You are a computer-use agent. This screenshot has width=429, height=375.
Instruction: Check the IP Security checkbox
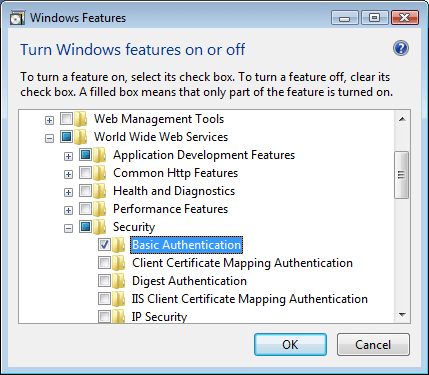click(x=104, y=316)
